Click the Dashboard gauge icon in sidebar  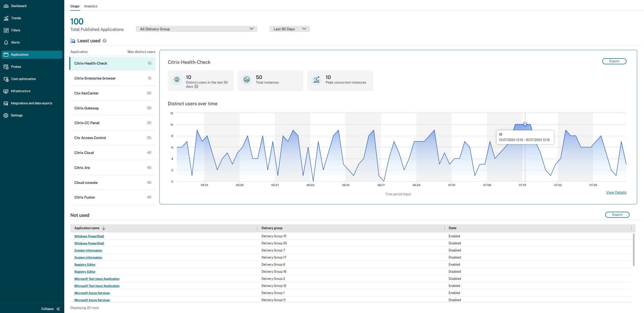6,6
